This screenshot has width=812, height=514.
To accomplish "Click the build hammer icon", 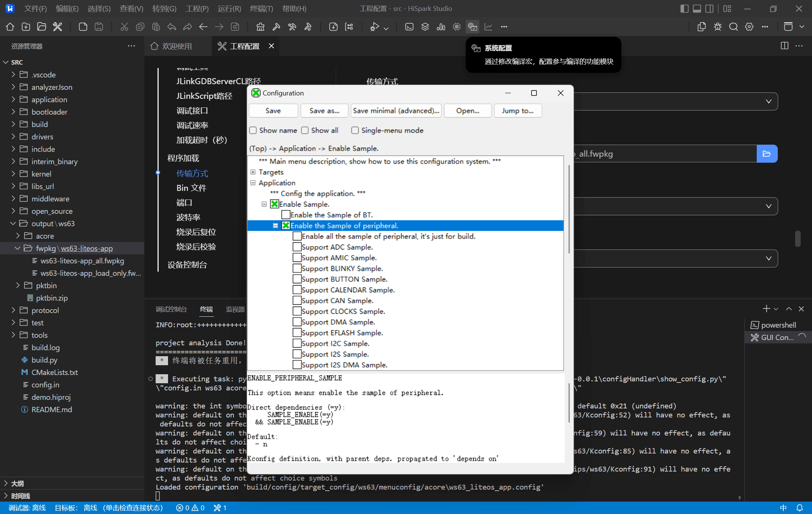I will (276, 27).
